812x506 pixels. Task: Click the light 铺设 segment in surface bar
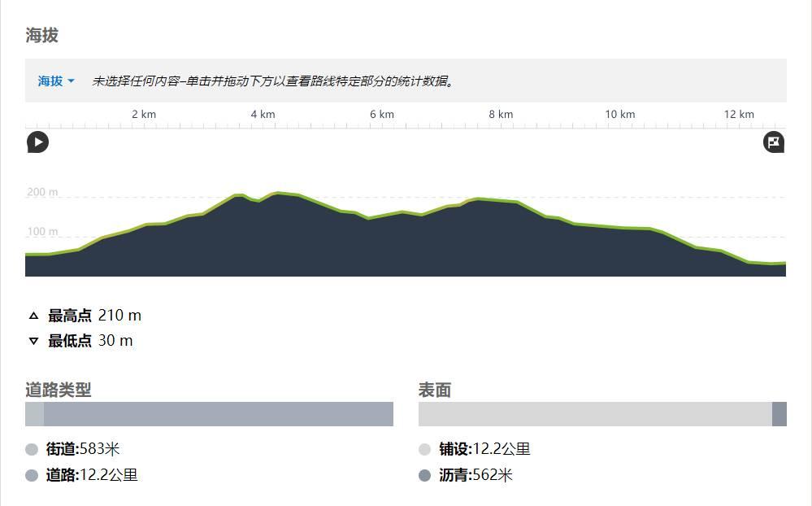click(x=594, y=414)
